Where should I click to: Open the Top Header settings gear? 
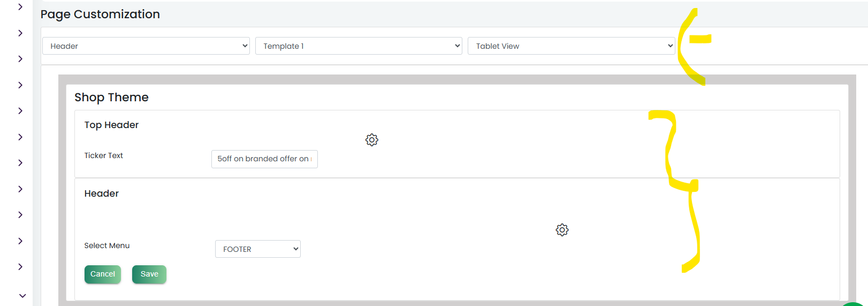click(x=372, y=140)
